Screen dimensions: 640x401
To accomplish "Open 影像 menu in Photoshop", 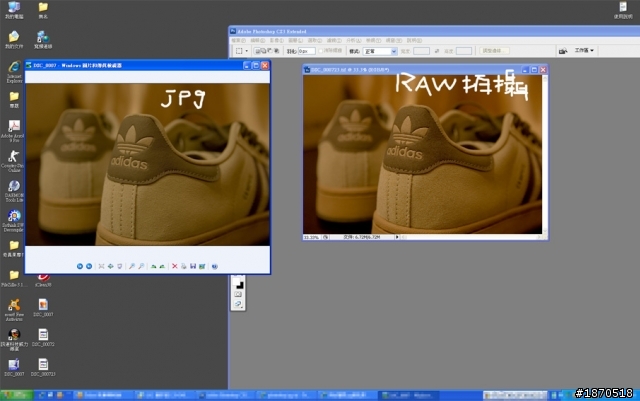I will 276,40.
